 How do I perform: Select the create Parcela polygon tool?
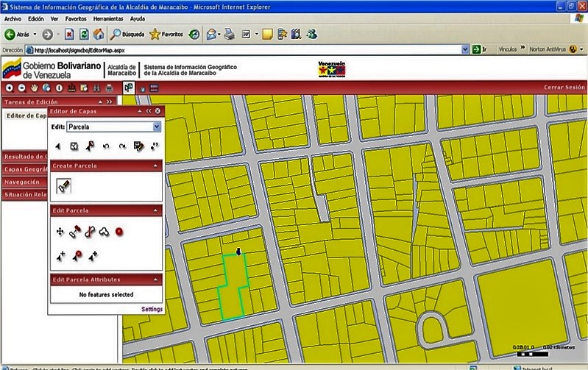63,185
